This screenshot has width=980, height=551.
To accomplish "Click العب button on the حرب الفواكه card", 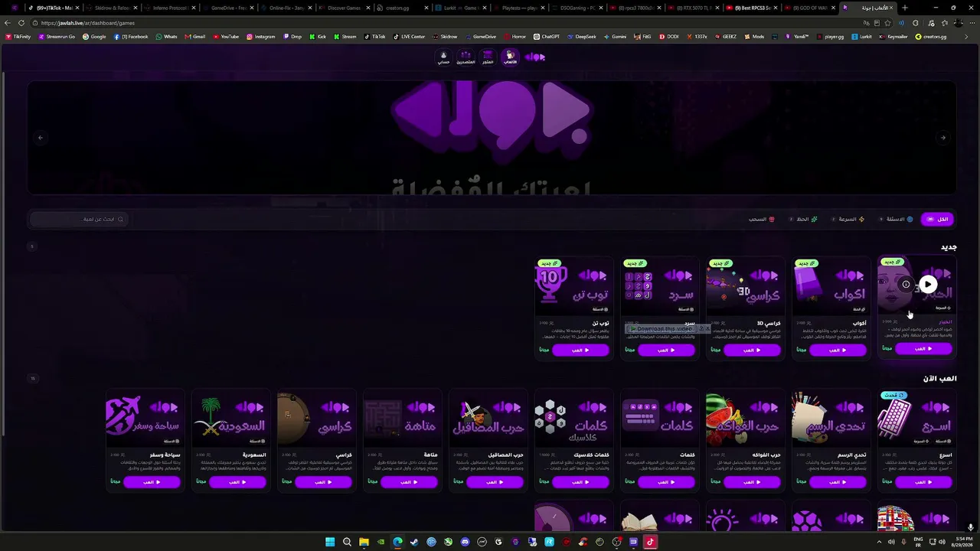I will point(752,482).
